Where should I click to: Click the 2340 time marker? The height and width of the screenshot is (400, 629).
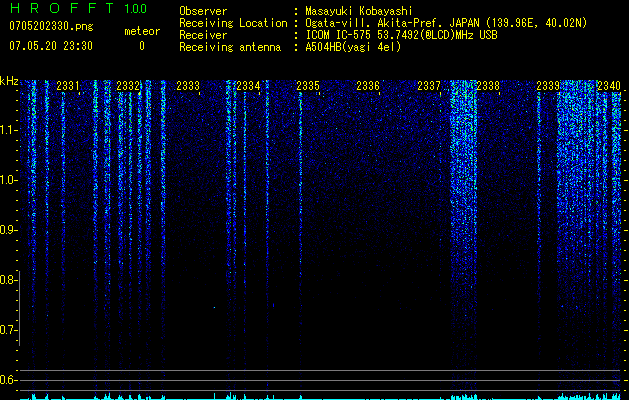pyautogui.click(x=609, y=86)
